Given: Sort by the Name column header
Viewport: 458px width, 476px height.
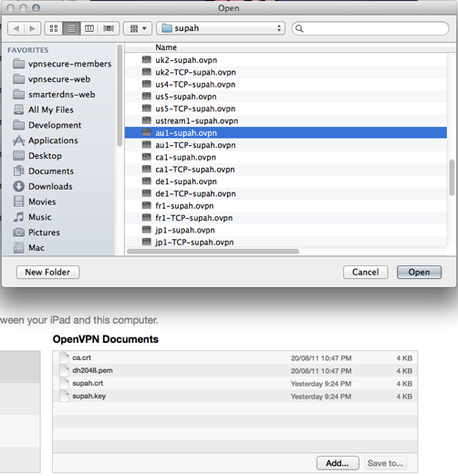Looking at the screenshot, I should pyautogui.click(x=166, y=47).
